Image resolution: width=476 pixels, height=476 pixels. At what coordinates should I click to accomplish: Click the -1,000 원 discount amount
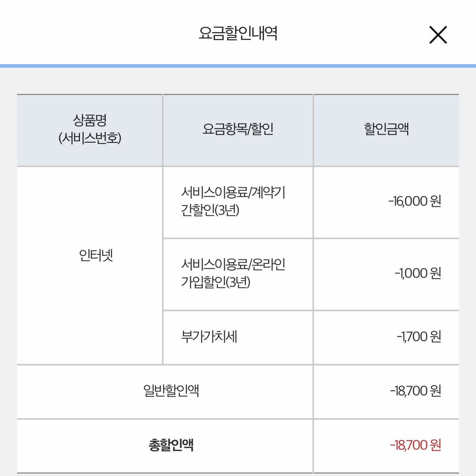(418, 273)
